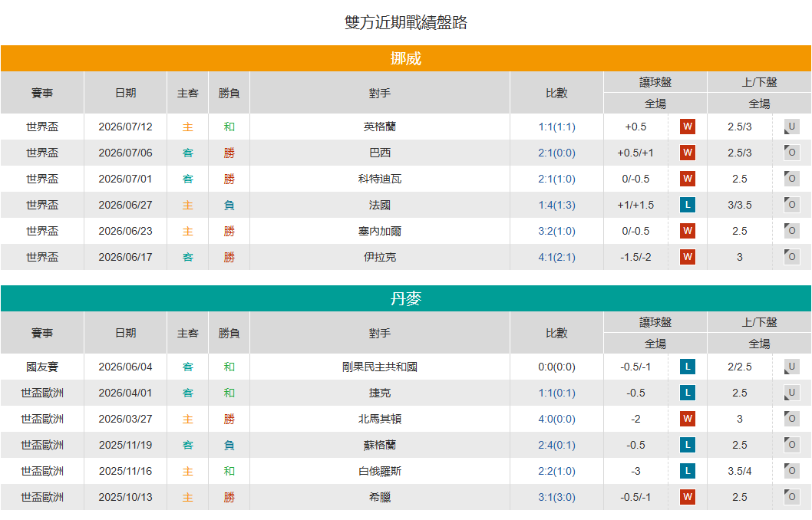Open the 1:1(1:1) score link against 英格蘭
The height and width of the screenshot is (520, 812).
tap(556, 127)
